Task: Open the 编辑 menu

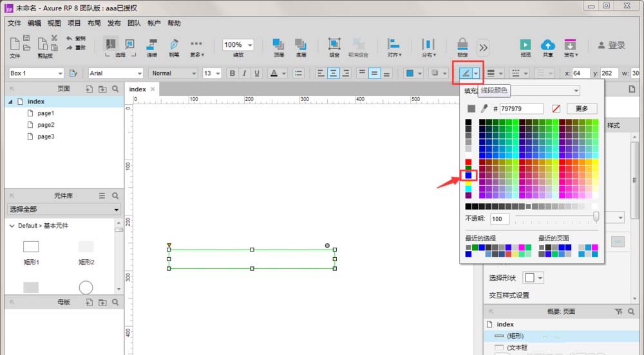Action: pyautogui.click(x=34, y=23)
